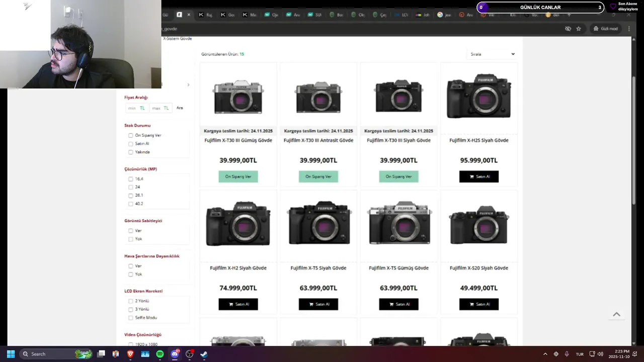Expand the sidebar chevron above Fiyat Aralığı
Image resolution: width=644 pixels, height=362 pixels.
pyautogui.click(x=188, y=85)
